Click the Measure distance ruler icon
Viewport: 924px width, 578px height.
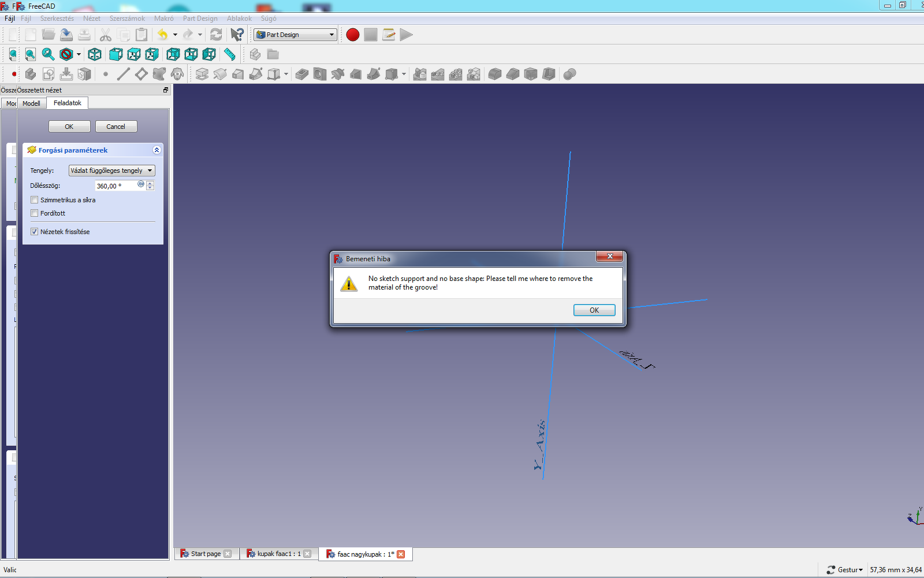[x=230, y=54]
